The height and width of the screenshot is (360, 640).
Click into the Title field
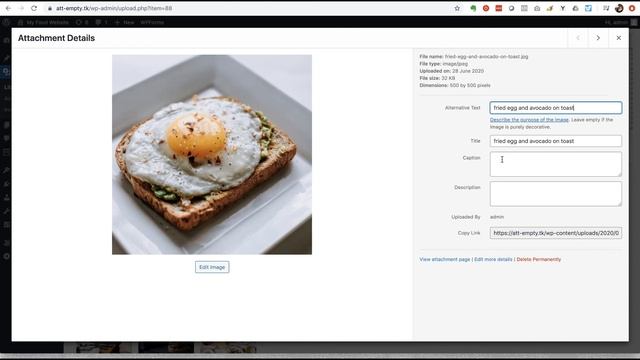[556, 141]
